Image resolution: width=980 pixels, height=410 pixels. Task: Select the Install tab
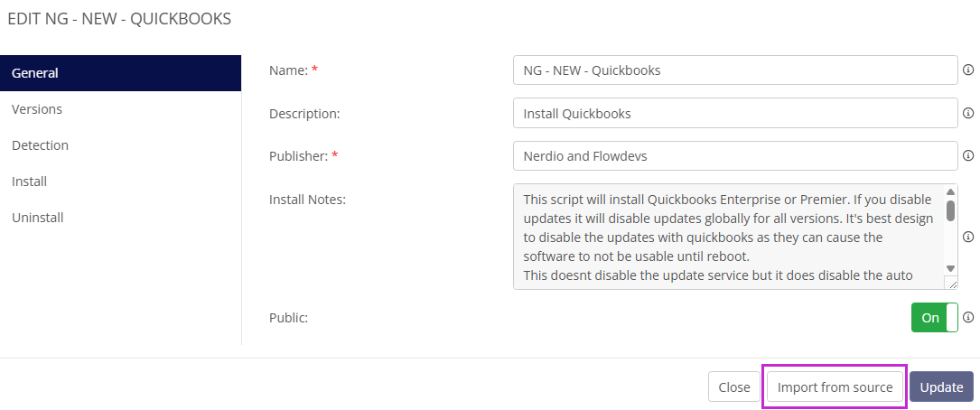coord(29,182)
